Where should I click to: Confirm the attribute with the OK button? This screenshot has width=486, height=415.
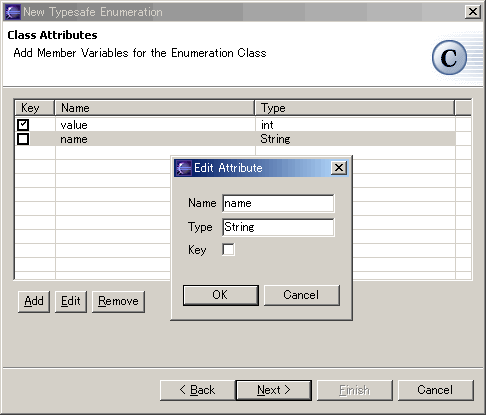pos(221,295)
